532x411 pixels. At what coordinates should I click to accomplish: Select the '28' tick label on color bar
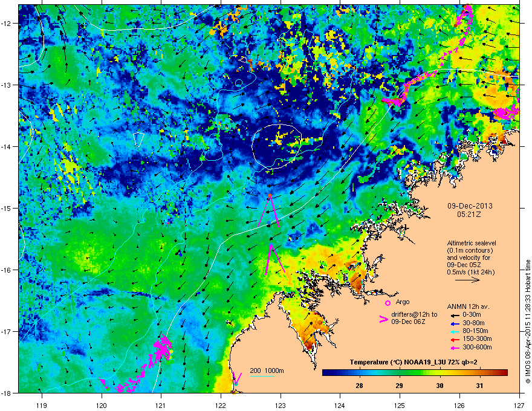click(359, 386)
